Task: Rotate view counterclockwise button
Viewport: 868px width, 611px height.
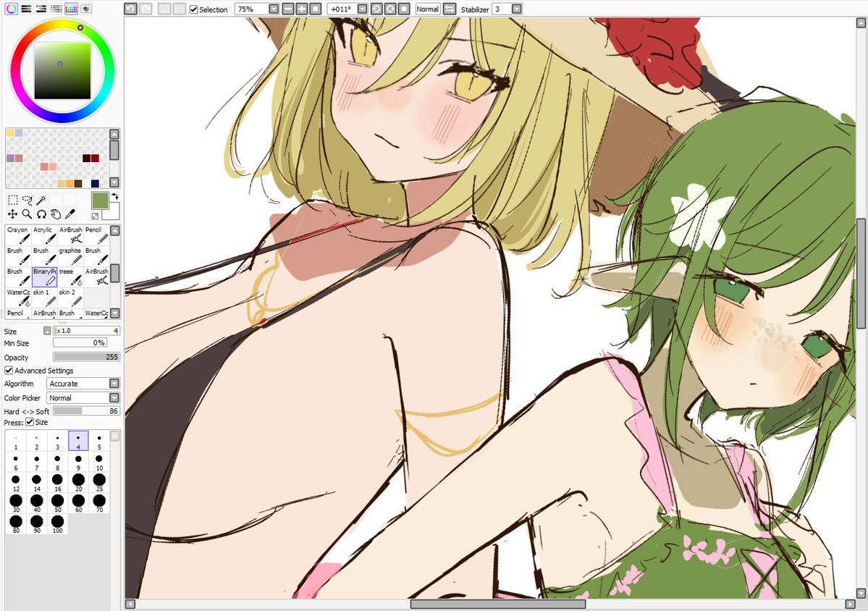Action: click(x=376, y=9)
